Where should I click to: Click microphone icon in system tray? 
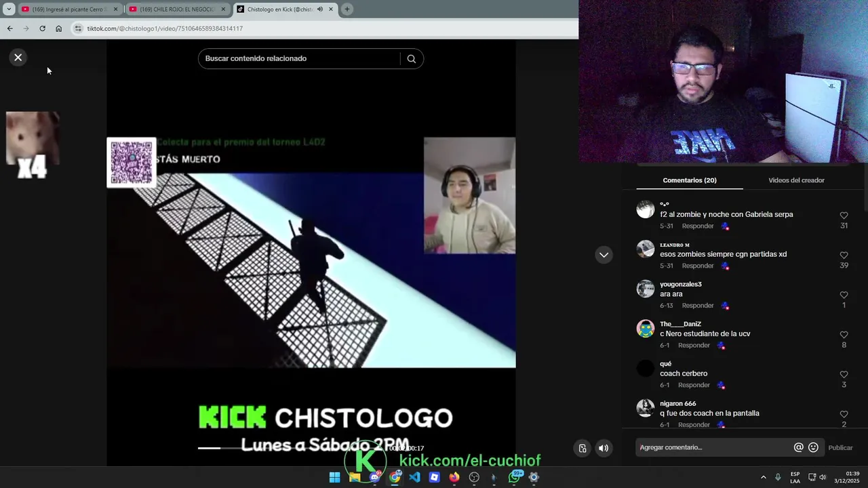pyautogui.click(x=778, y=477)
